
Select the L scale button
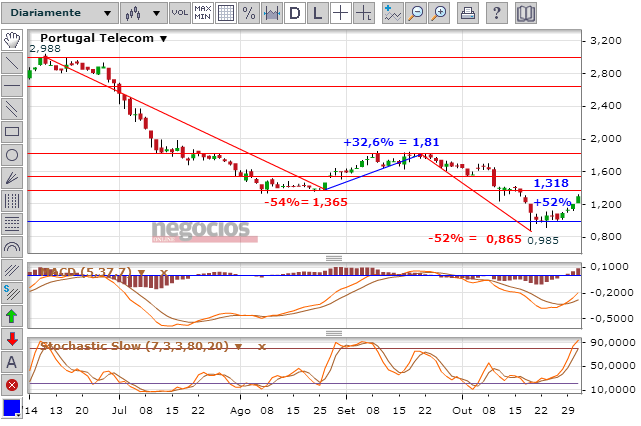(318, 13)
